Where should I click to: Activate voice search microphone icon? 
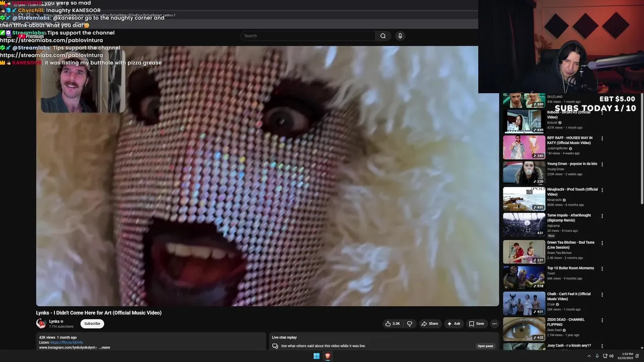[x=400, y=36]
